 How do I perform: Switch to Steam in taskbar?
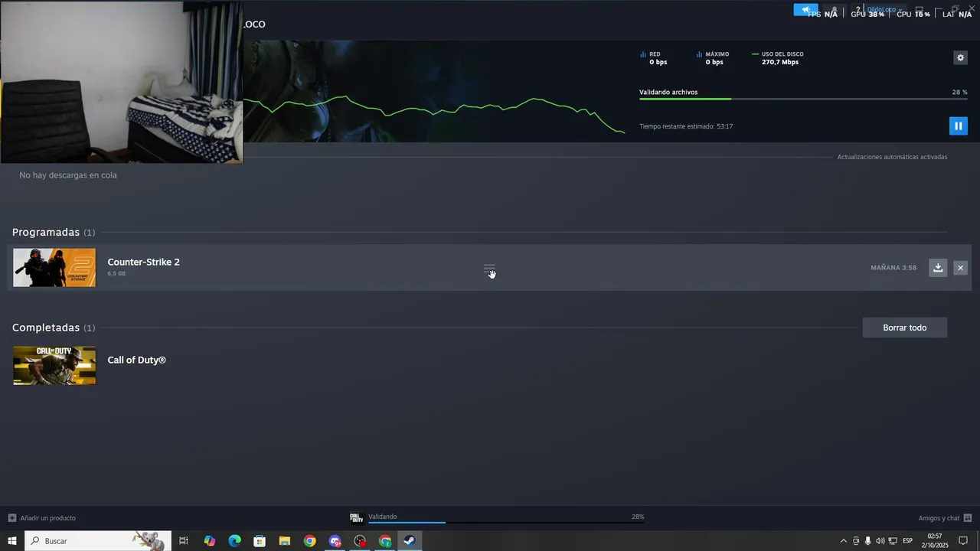tap(410, 541)
